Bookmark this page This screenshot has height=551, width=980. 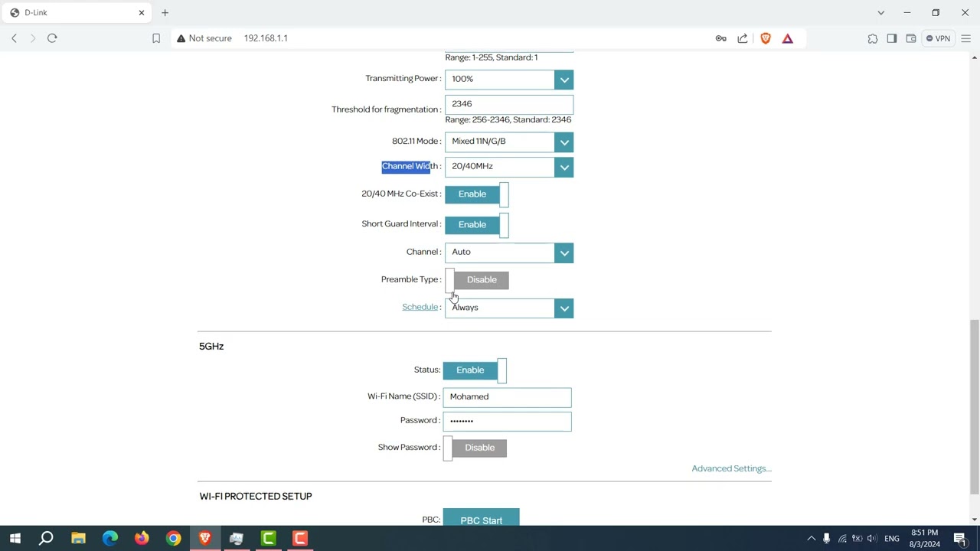pyautogui.click(x=156, y=38)
